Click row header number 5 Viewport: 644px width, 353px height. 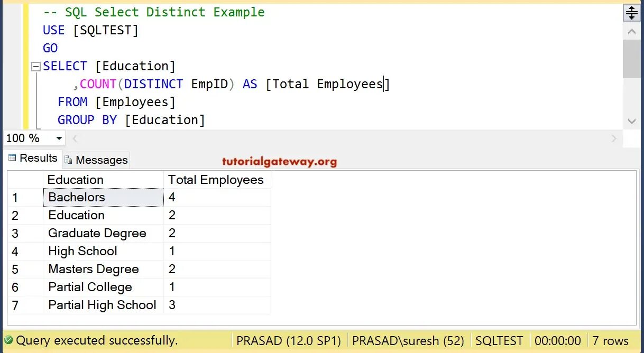[25, 270]
